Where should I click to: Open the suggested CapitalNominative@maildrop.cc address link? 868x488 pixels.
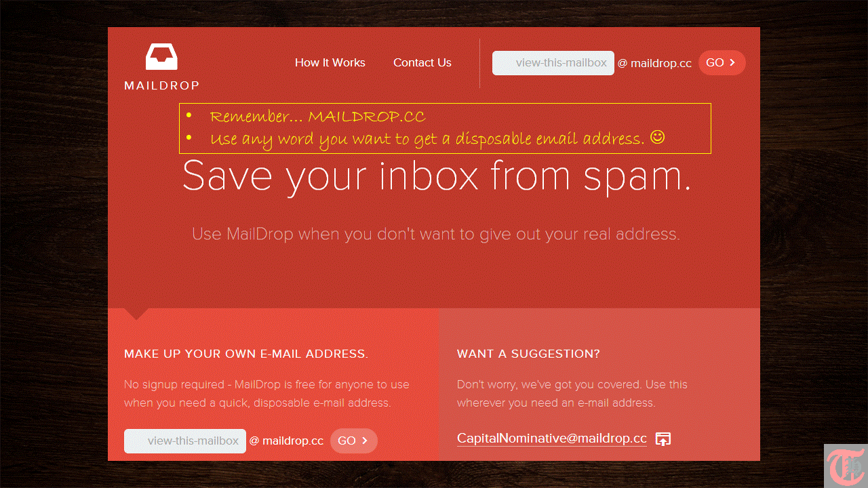(552, 439)
